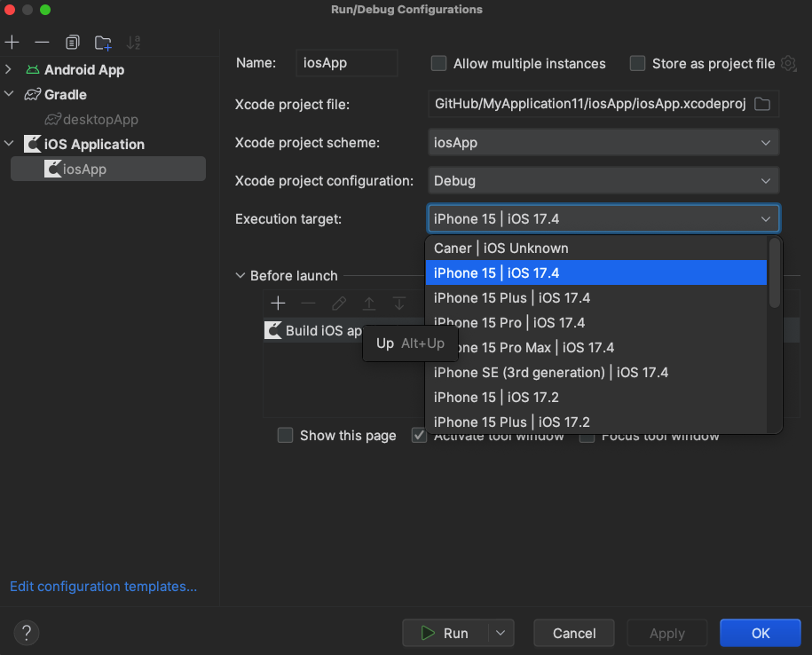Screen dimensions: 812x655
Task: Open the Xcode project scheme dropdown
Action: tap(603, 142)
